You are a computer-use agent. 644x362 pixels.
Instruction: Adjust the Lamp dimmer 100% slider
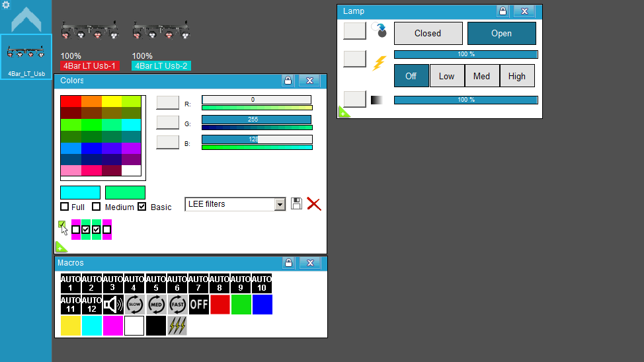465,100
